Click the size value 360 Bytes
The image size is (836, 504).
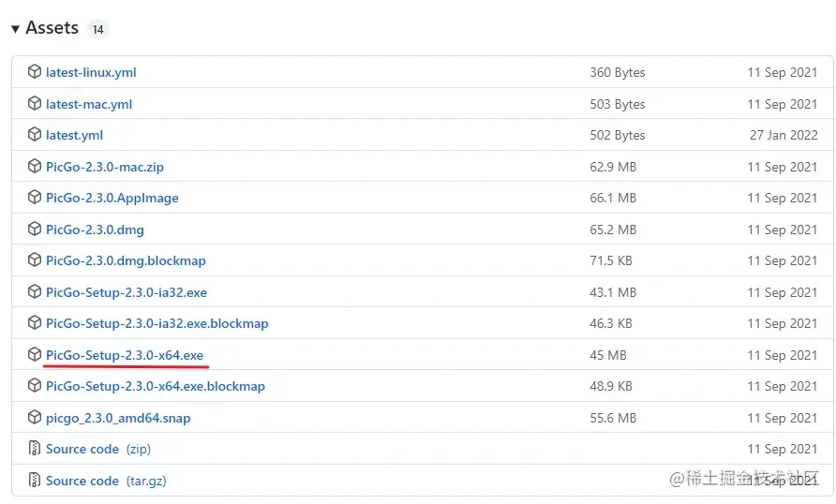618,72
